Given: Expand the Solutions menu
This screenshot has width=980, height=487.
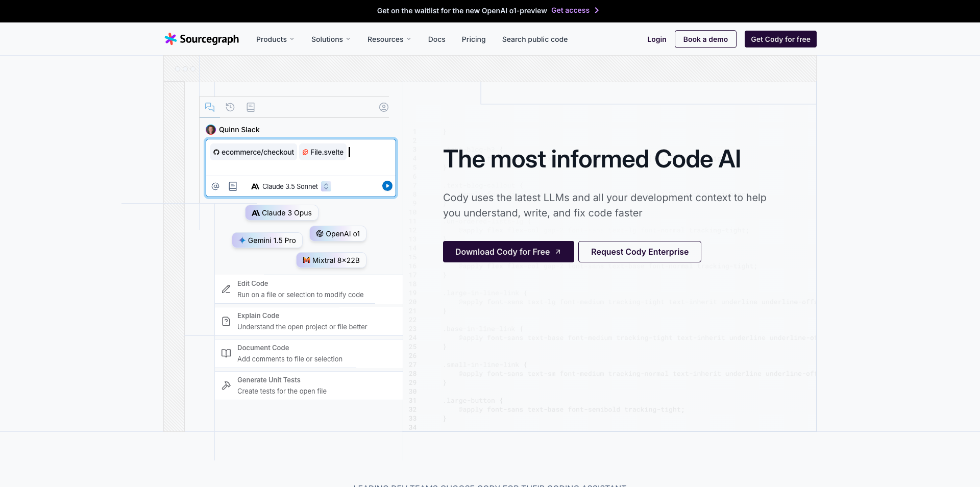Looking at the screenshot, I should pyautogui.click(x=331, y=39).
